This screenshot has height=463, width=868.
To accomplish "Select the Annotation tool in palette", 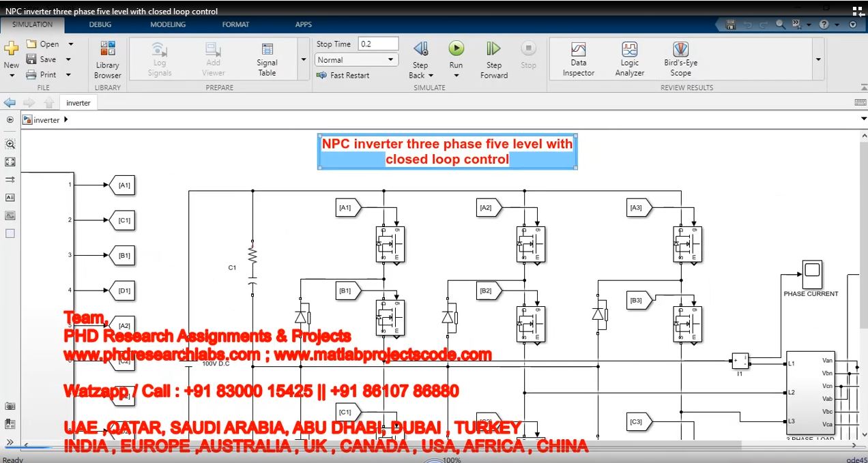I will [x=10, y=197].
